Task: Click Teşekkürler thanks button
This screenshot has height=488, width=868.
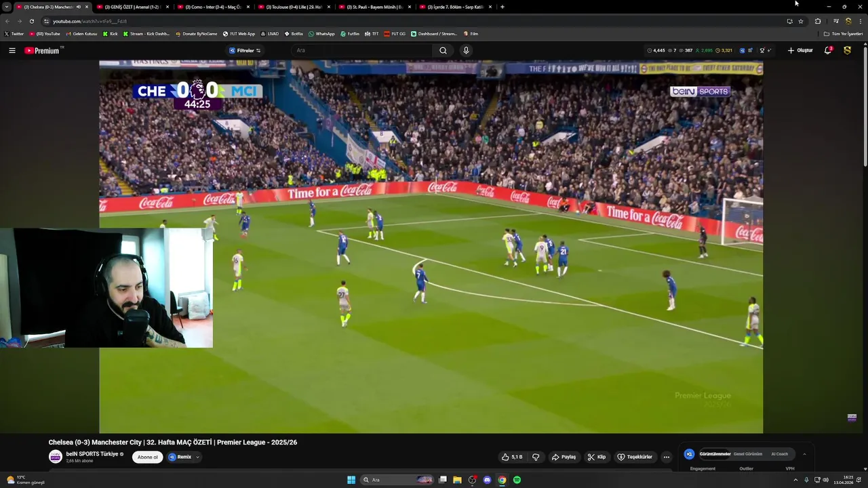Action: pyautogui.click(x=635, y=457)
